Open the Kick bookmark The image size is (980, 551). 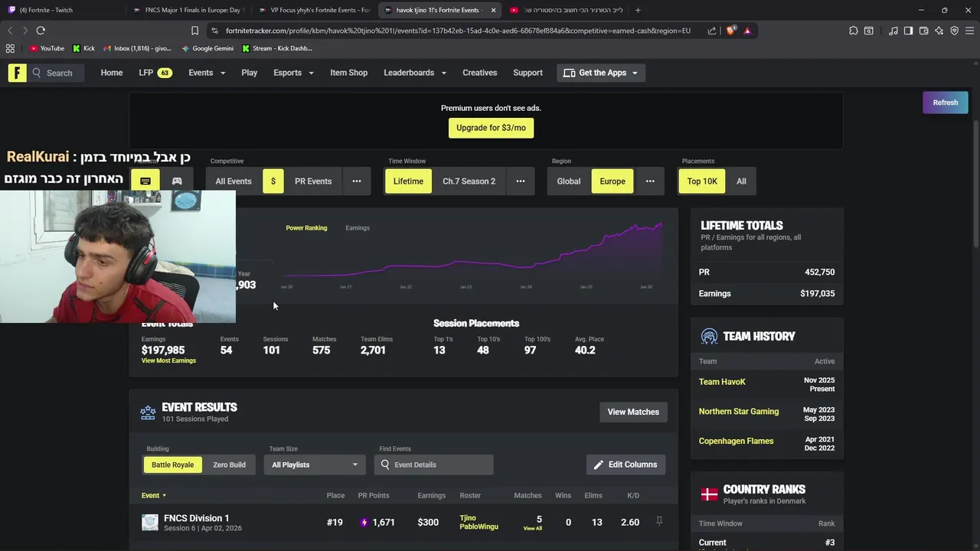click(84, 48)
